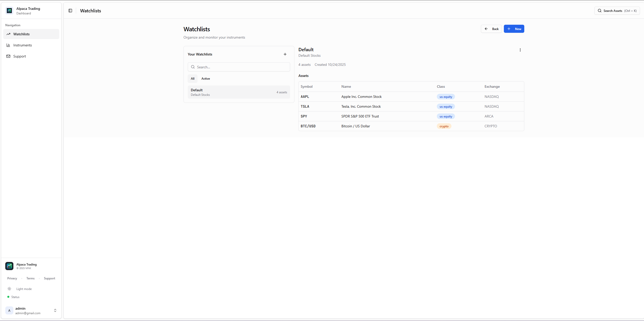Click the plus icon beside Your Watchlists
Viewport: 644px width, 321px height.
pyautogui.click(x=285, y=54)
